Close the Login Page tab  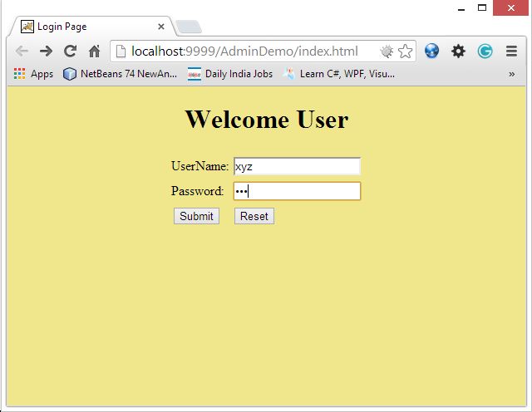[x=161, y=27]
